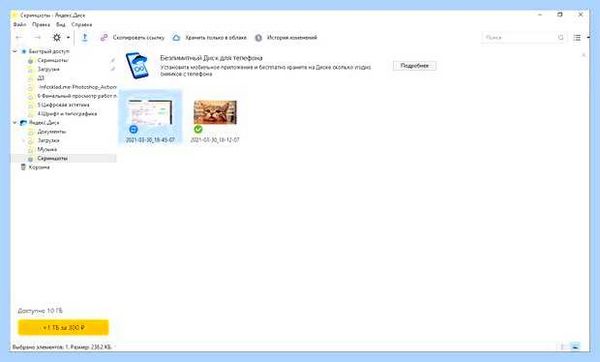This screenshot has width=600, height=362.
Task: Click file name 2021-03-30_18-45-07
Action: coord(150,140)
